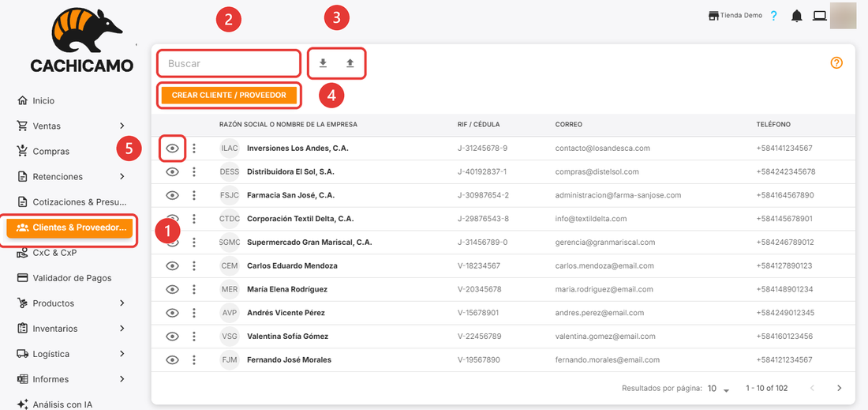Click the email contacto@losandesca.com
868x410 pixels.
(x=602, y=149)
